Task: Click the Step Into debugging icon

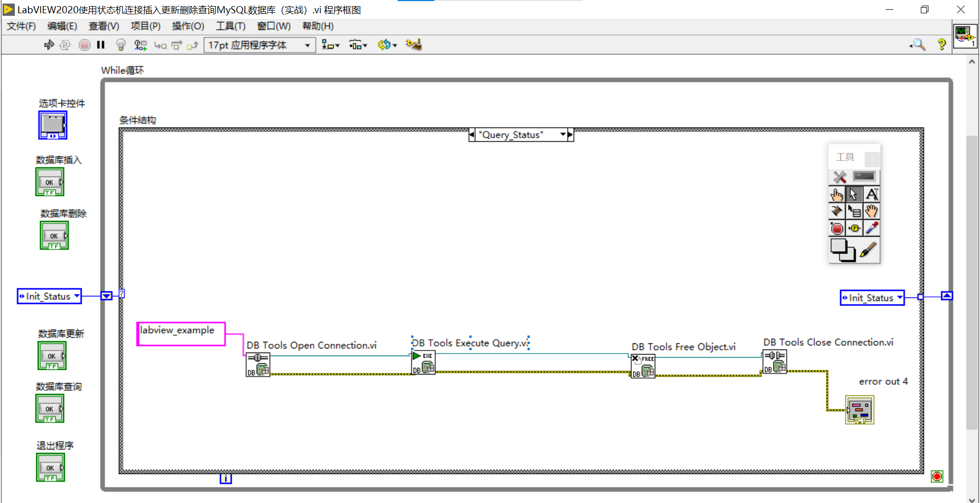Action: [x=160, y=45]
